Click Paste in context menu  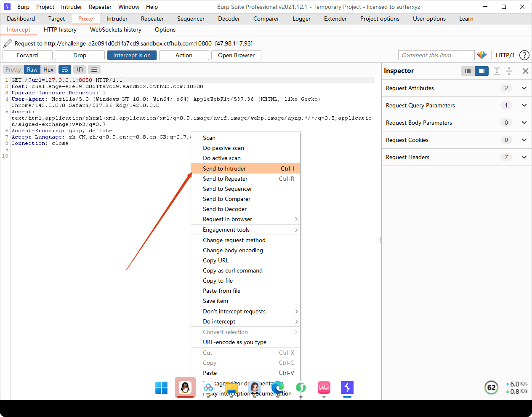[x=246, y=373]
